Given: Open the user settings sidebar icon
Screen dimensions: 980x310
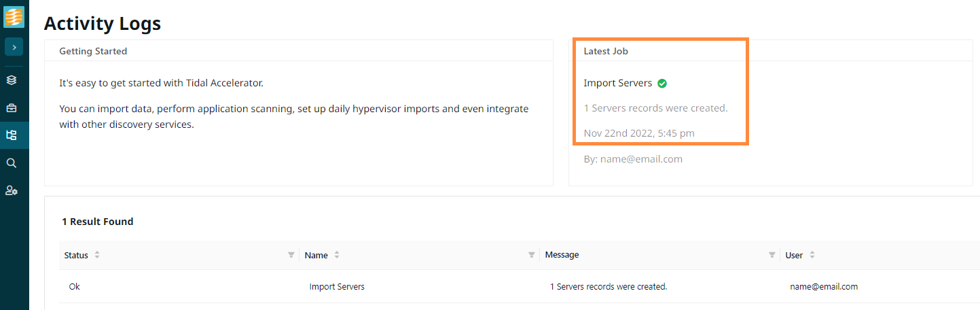Looking at the screenshot, I should tap(12, 191).
